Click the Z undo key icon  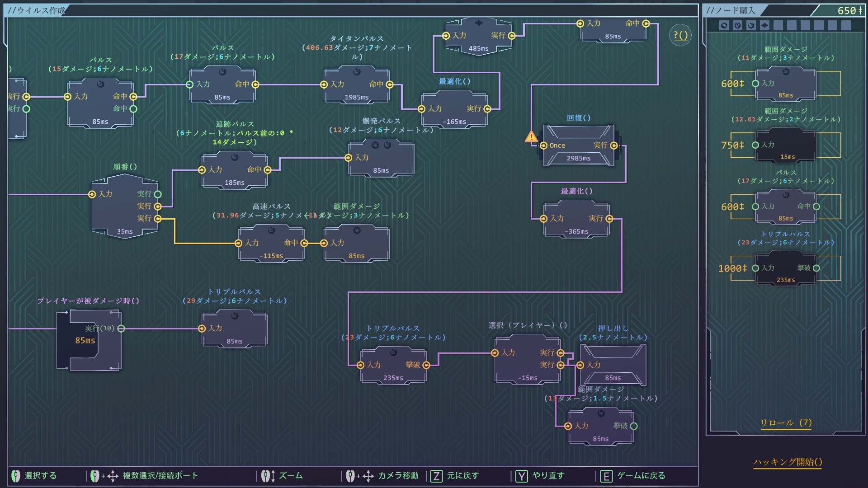pos(436,476)
